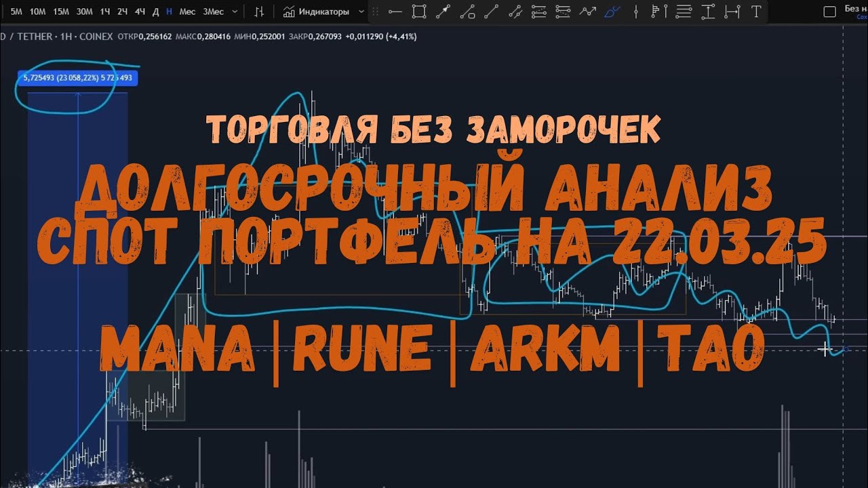
Task: Select the arrow line drawing tool
Action: click(x=443, y=12)
